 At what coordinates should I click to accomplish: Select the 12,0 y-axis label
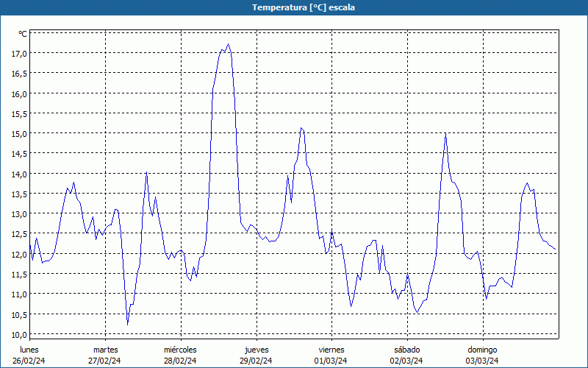(x=19, y=255)
